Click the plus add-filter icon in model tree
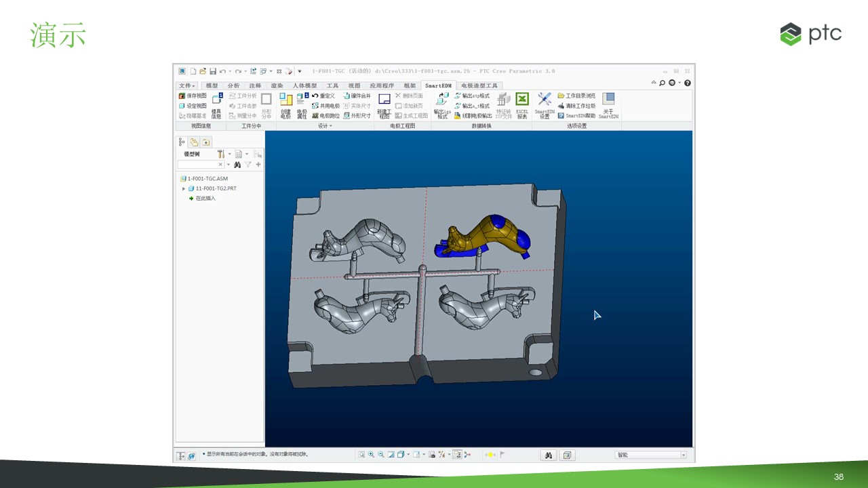Image resolution: width=868 pixels, height=488 pixels. point(258,165)
